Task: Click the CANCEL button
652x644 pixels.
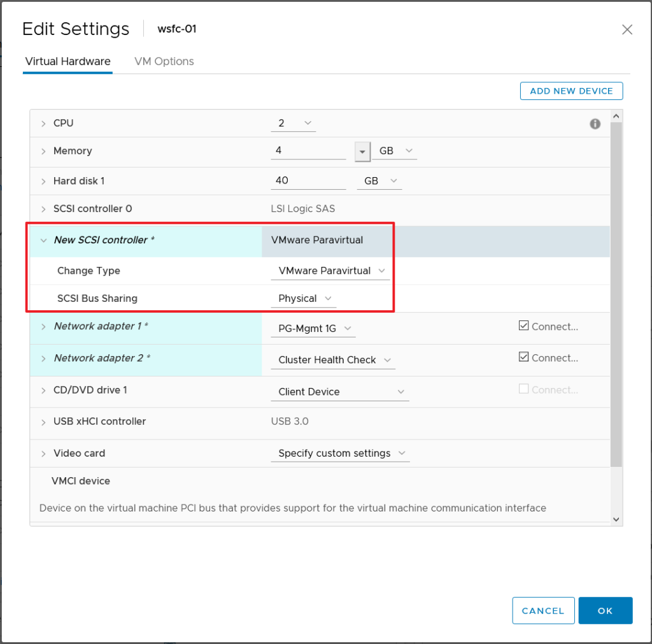Action: 542,611
